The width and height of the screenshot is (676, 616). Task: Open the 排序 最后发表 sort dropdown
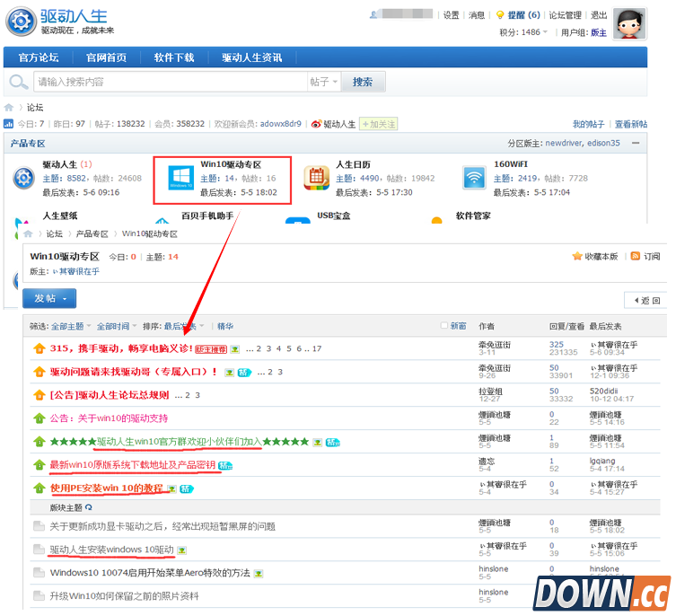(x=184, y=326)
